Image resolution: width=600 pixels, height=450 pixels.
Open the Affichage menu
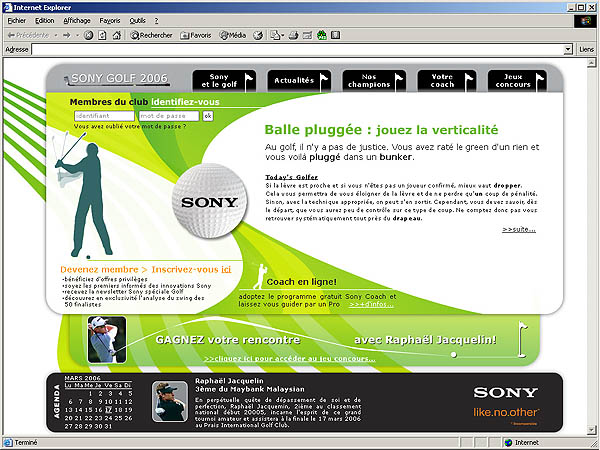[77, 21]
